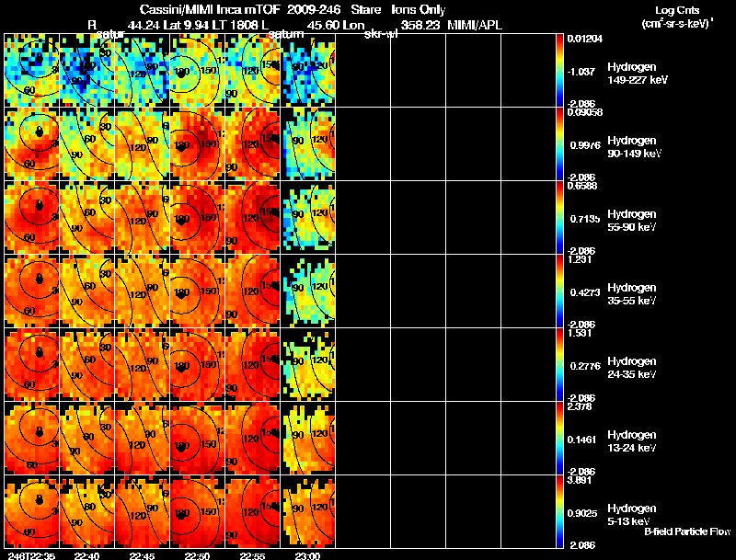
Task: Select the 22:40 image in the Hydrogen 55-90 keV row
Action: (86, 218)
